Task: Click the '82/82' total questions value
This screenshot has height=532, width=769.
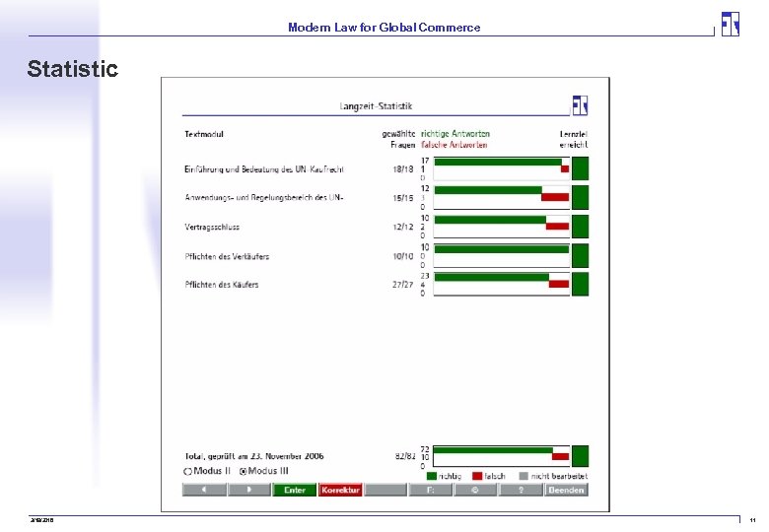Action: coord(405,456)
